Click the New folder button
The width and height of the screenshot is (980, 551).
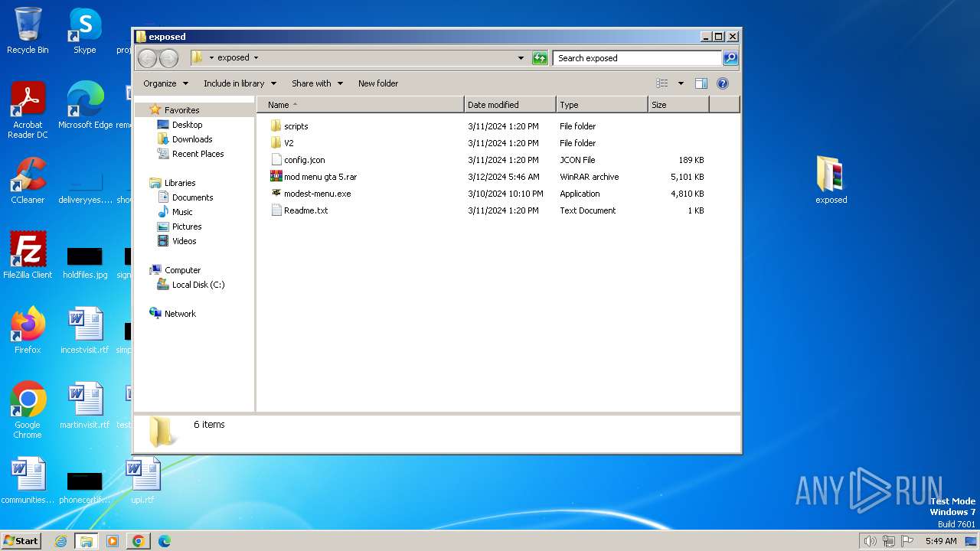coord(378,83)
